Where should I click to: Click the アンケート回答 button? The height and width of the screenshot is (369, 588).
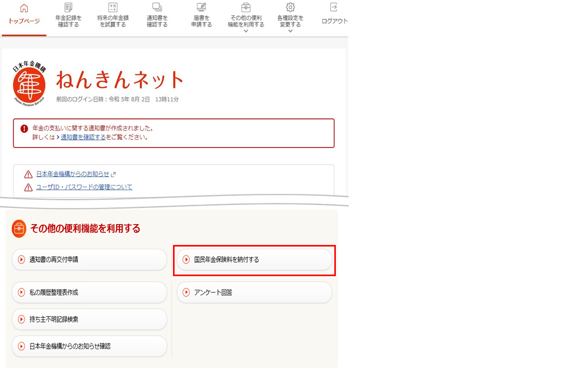[x=254, y=292]
